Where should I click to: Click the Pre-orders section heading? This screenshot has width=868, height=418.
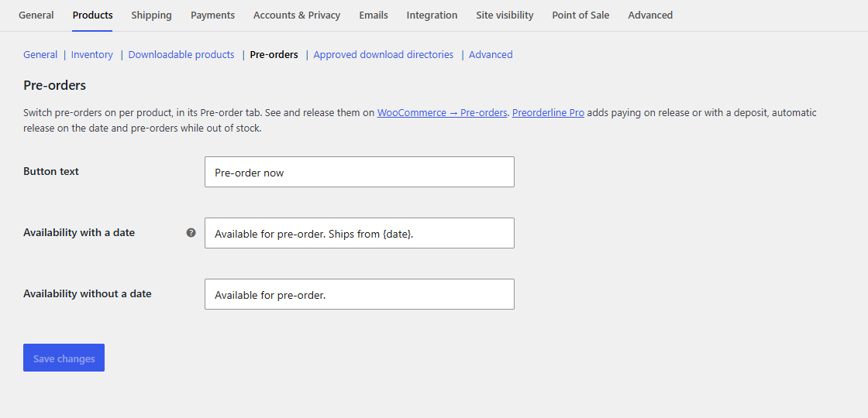click(54, 86)
